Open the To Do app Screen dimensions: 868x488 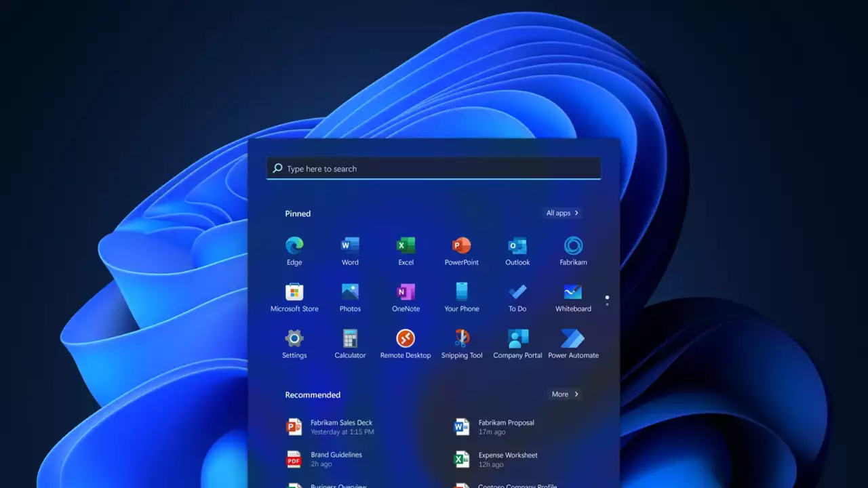(517, 298)
